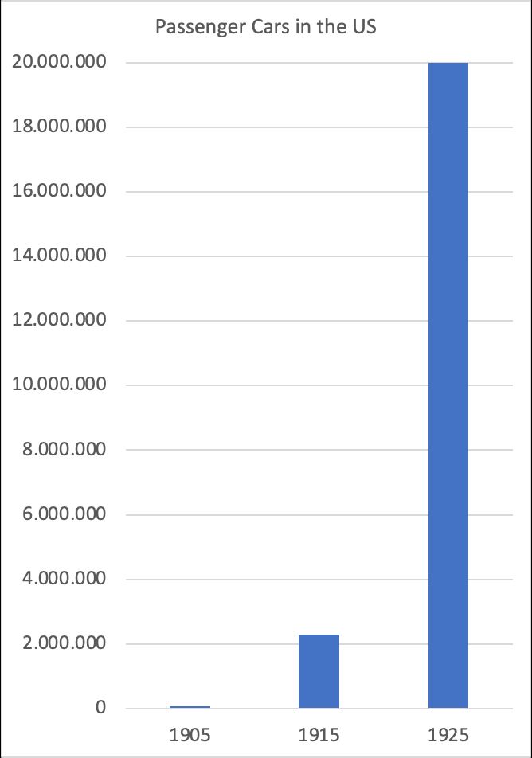Select the 20.000.000 y-axis label
Viewport: 532px width, 758px height.
60,63
